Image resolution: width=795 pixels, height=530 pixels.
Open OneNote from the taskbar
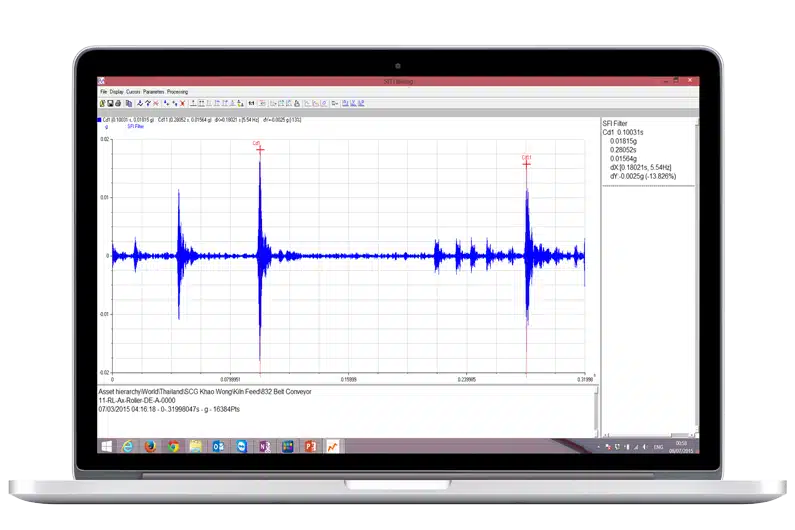tap(264, 446)
